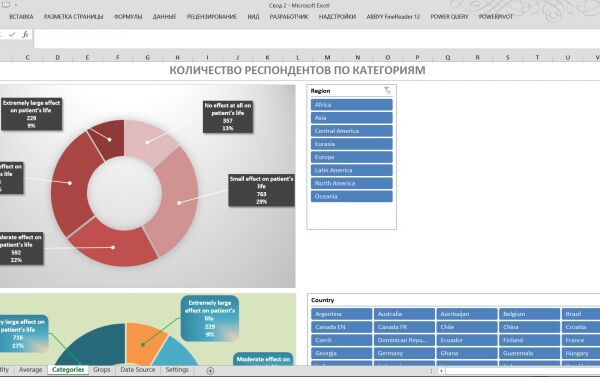Filter Region slicer by Central America

click(352, 131)
